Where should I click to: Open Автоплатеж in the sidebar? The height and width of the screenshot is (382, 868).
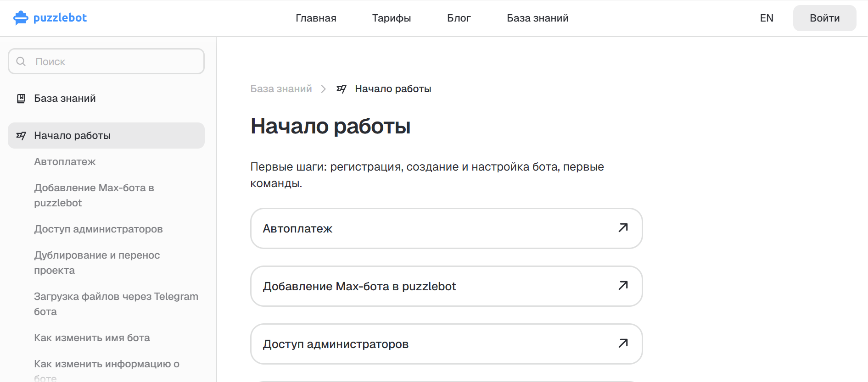(65, 162)
